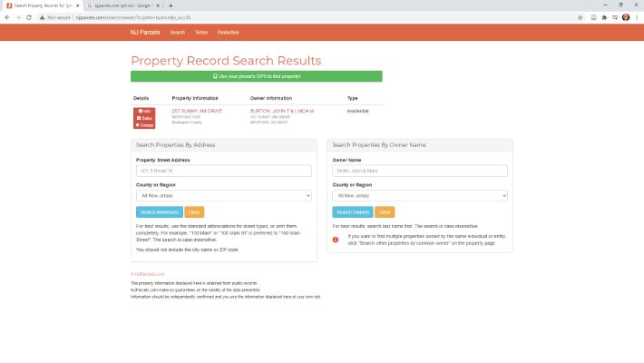Click the Media control icon in toolbar

[615, 17]
